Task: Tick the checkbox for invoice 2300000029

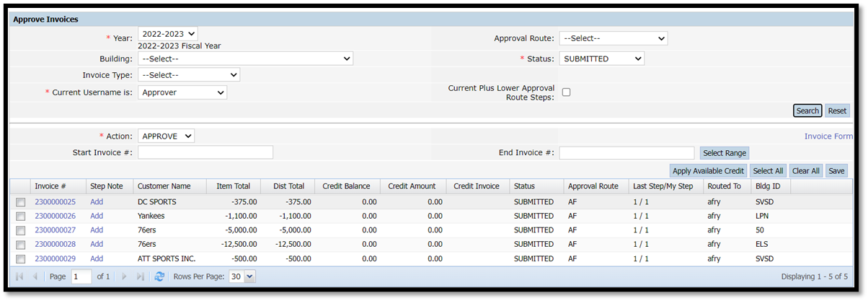Action: pyautogui.click(x=20, y=259)
